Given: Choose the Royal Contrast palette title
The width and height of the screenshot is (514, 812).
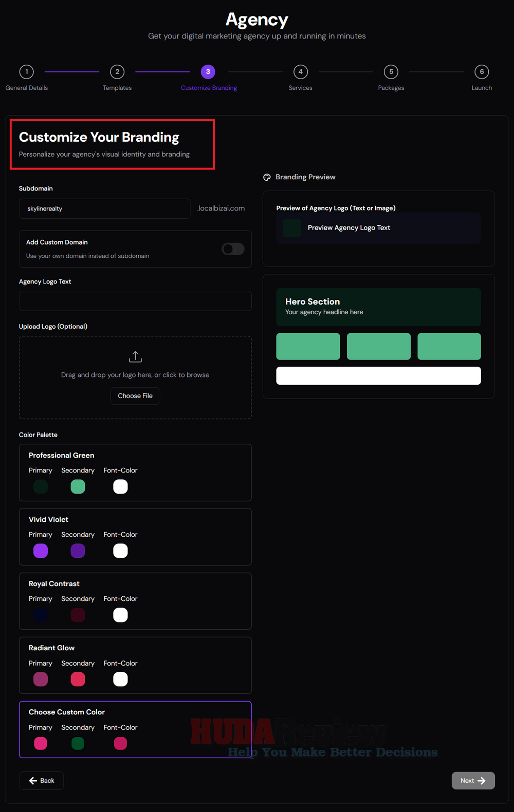Looking at the screenshot, I should 54,584.
